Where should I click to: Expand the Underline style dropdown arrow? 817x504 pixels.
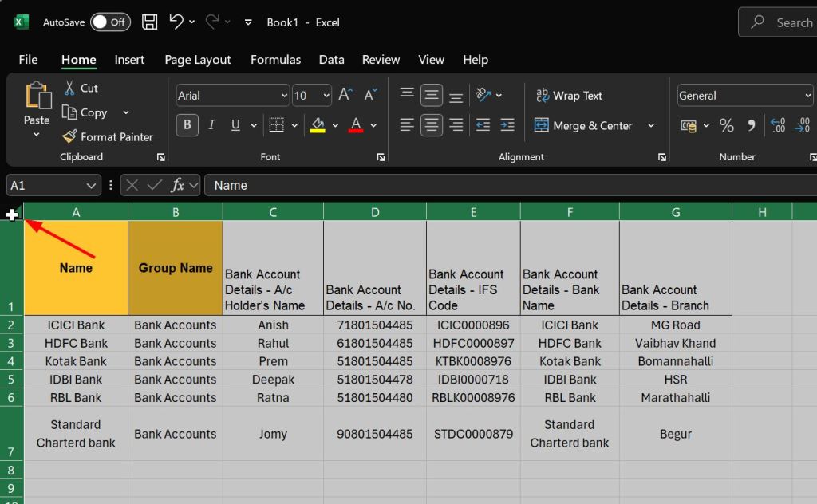(x=253, y=125)
